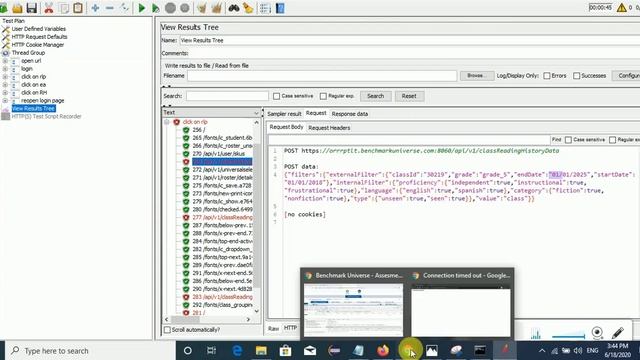This screenshot has height=360, width=640.
Task: Select the Request Body tab
Action: [287, 127]
